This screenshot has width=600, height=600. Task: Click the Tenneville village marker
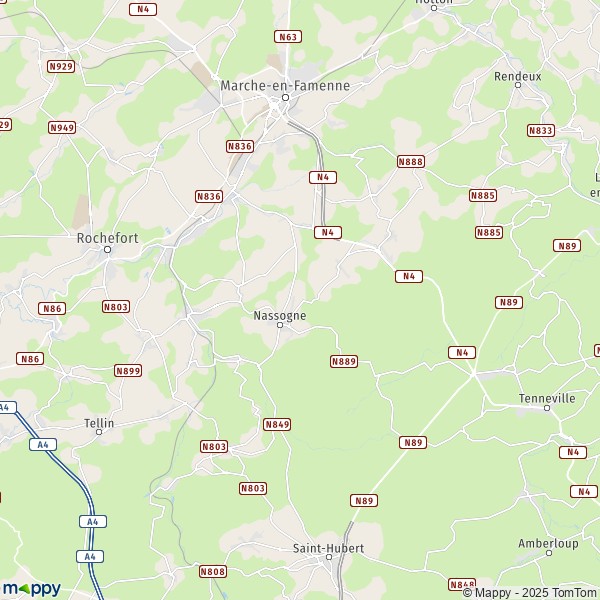click(x=547, y=408)
